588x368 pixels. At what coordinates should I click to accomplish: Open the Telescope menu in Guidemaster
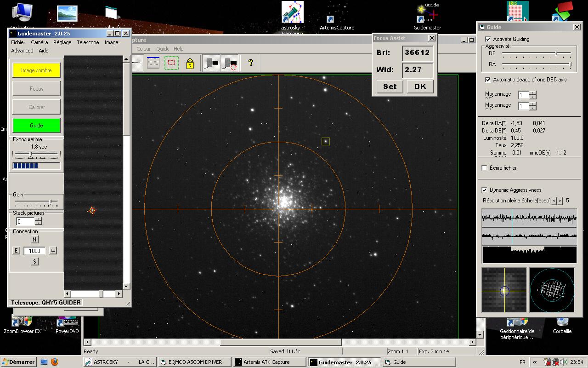tap(88, 42)
